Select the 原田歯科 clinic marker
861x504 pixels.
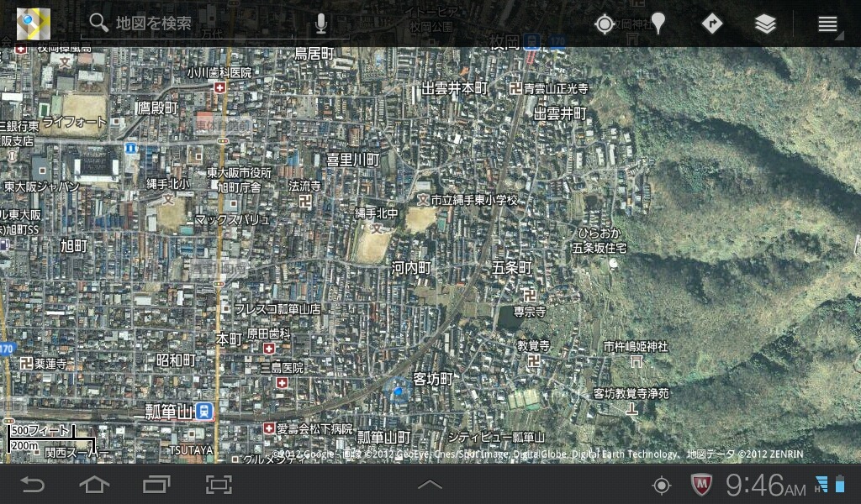(268, 348)
